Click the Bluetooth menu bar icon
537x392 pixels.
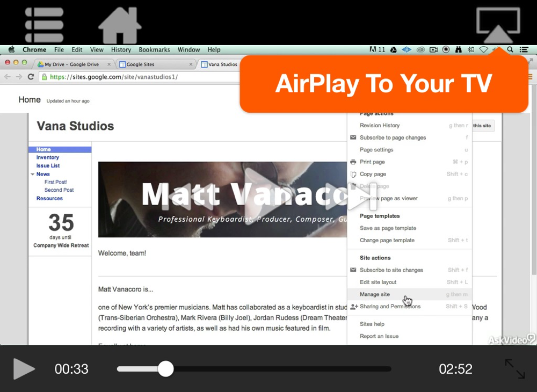(x=471, y=49)
